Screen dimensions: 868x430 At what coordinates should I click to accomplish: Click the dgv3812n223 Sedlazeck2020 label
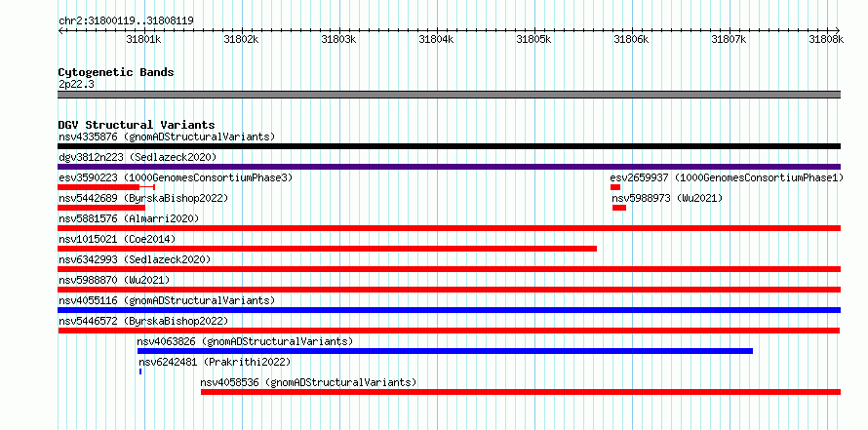click(x=138, y=157)
